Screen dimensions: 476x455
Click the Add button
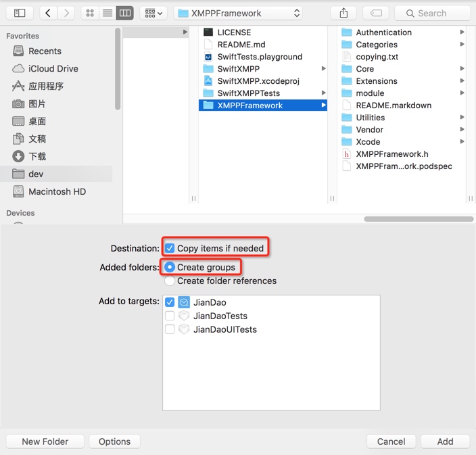click(445, 441)
